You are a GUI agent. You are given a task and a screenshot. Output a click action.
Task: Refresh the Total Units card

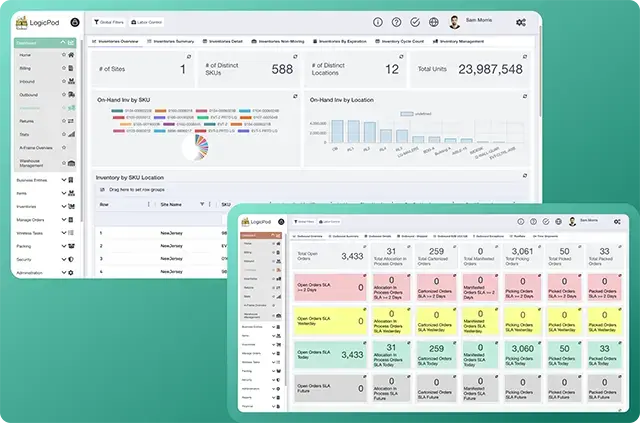click(525, 56)
